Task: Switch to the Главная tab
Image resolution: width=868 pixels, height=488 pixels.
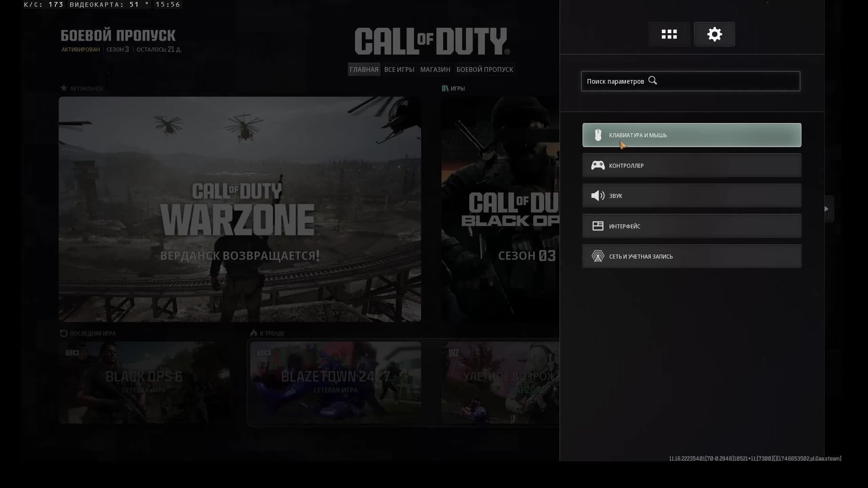Action: (x=364, y=69)
